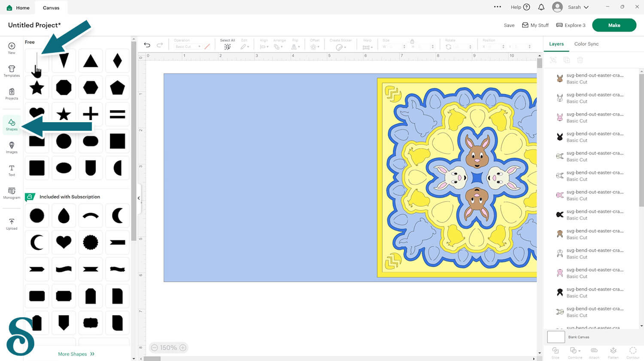The image size is (644, 361).
Task: Click the Contour tool
Action: point(633,353)
